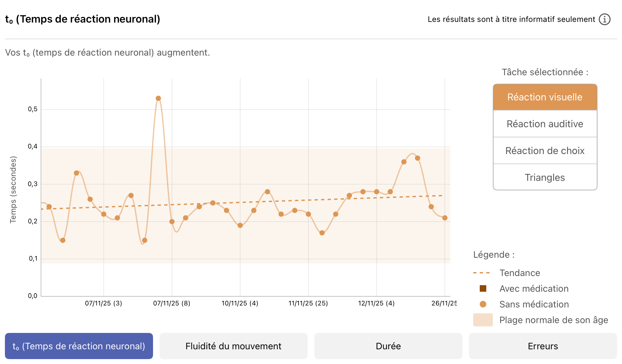
Task: Open the info icon beside the results disclaimer
Action: (604, 19)
